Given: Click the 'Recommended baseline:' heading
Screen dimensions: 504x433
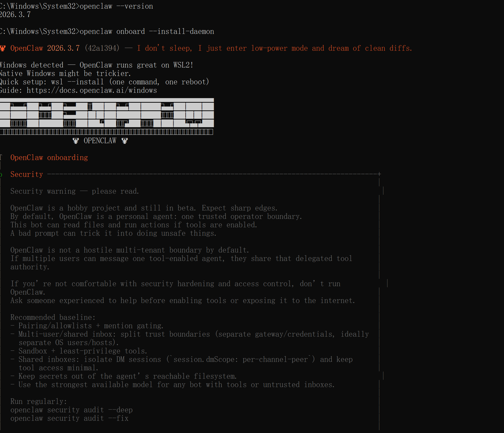Looking at the screenshot, I should (53, 317).
